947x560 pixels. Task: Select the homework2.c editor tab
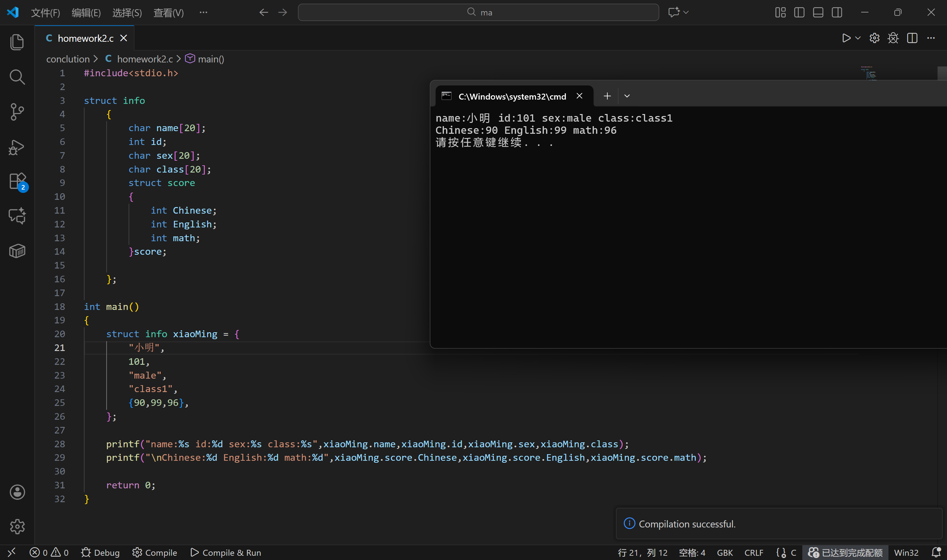(85, 38)
